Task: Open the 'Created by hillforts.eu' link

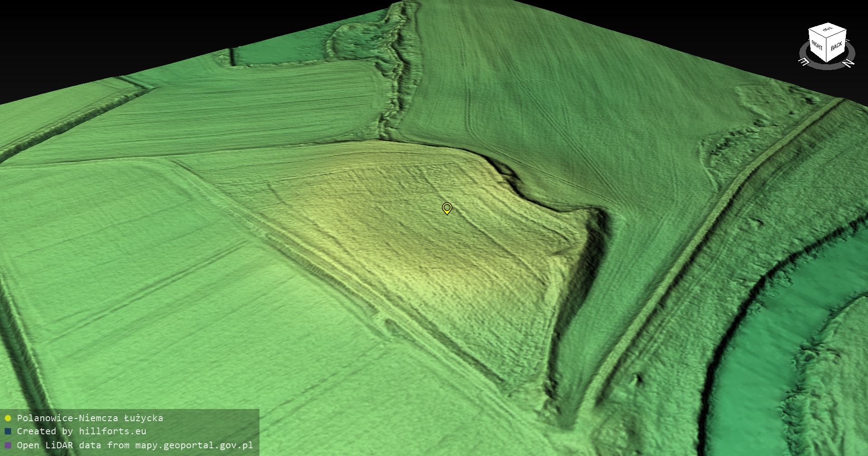Action: pos(81,432)
